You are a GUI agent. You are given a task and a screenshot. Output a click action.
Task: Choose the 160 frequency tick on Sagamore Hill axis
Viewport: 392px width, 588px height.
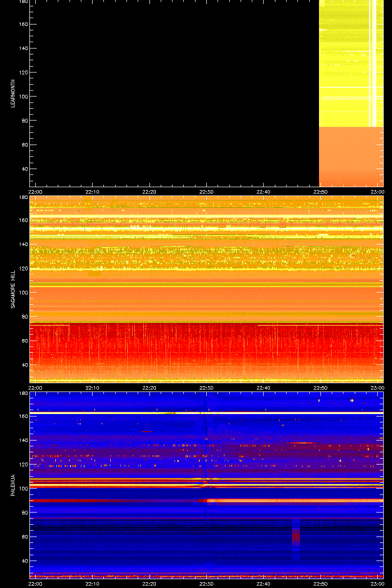point(23,220)
